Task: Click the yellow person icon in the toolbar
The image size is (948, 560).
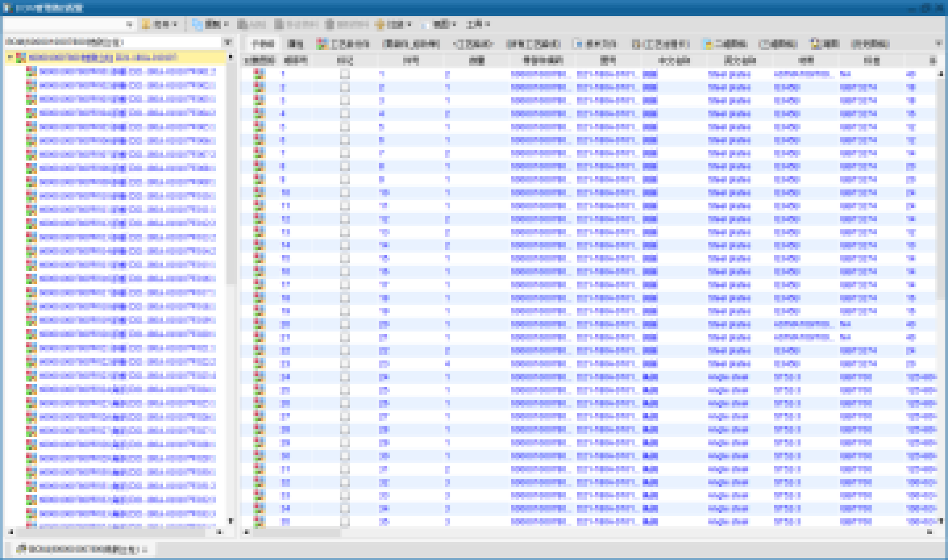Action: 146,25
